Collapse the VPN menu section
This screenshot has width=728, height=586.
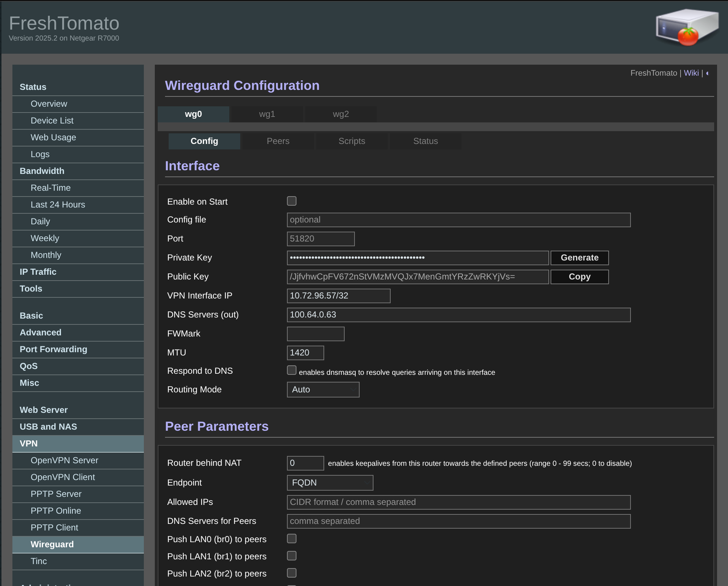click(x=78, y=444)
